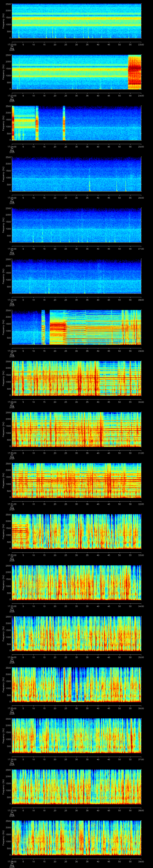Select the spectrogram starting at 17:29:00
Screen dimensions: 153x868
coord(76,378)
